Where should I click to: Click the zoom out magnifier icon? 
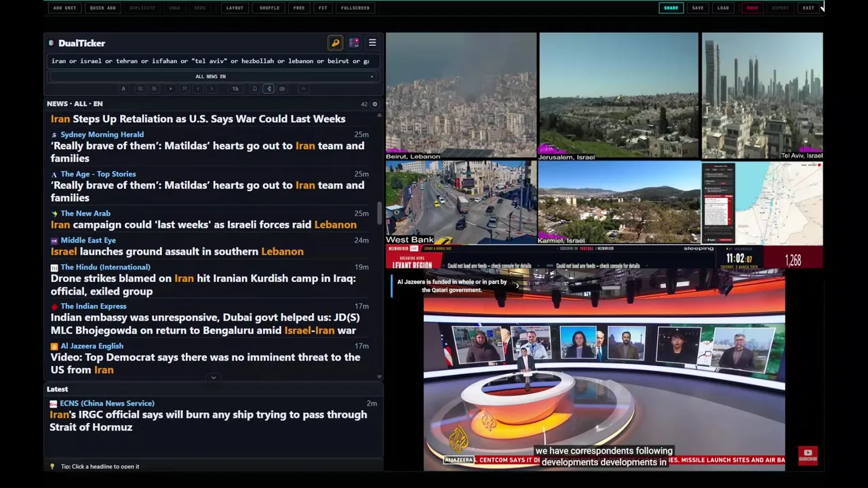pos(140,89)
